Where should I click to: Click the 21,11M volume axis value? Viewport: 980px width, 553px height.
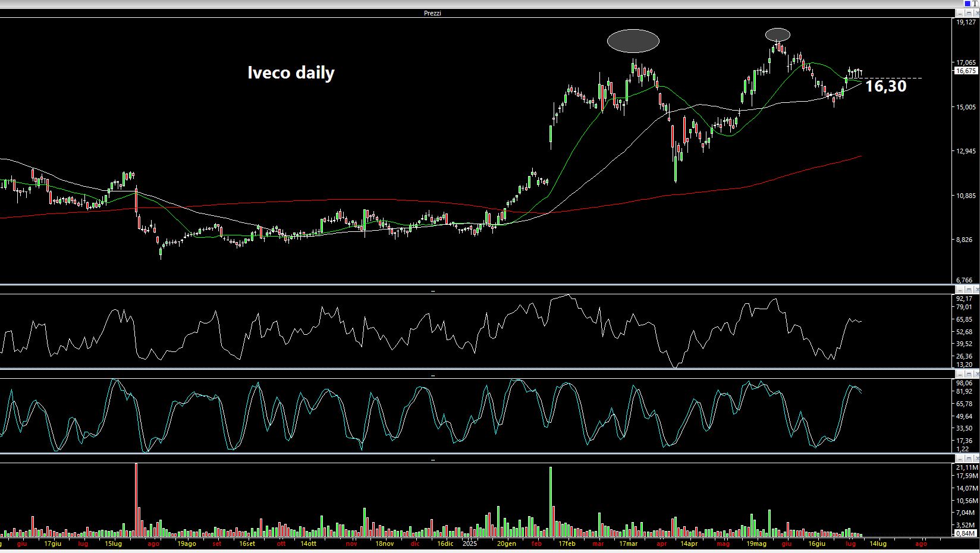966,468
